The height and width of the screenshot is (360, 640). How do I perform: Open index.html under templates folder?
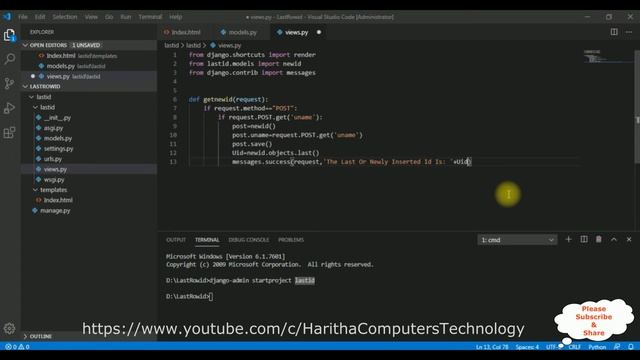tap(58, 200)
